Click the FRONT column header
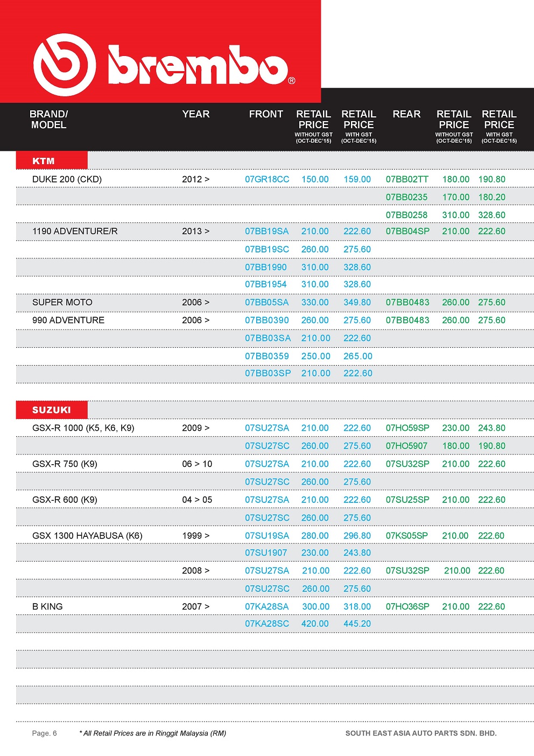Image resolution: width=534 pixels, height=756 pixels. pos(266,114)
